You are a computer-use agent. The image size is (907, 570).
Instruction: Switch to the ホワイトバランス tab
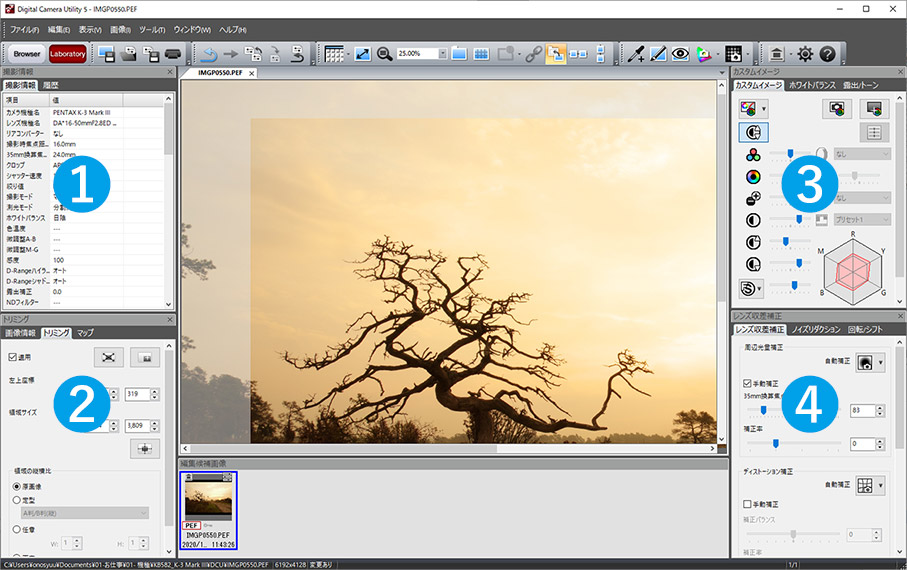812,85
